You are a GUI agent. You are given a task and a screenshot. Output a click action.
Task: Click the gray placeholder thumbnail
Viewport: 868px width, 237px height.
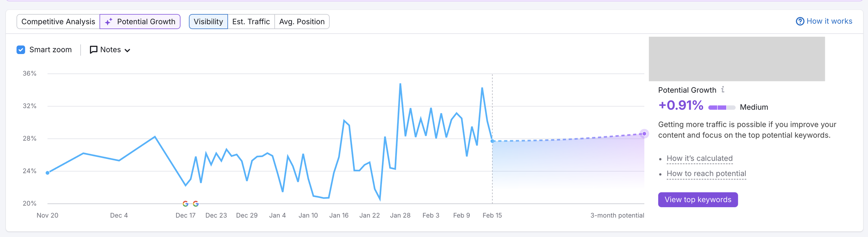tap(737, 59)
